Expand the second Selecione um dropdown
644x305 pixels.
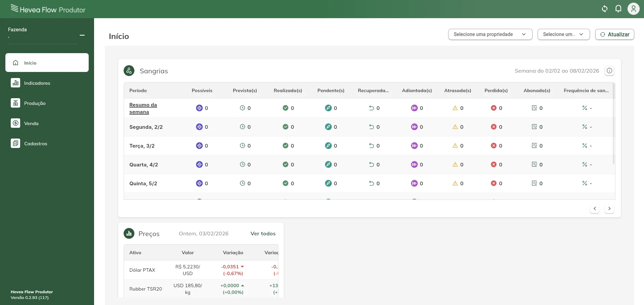tap(563, 34)
